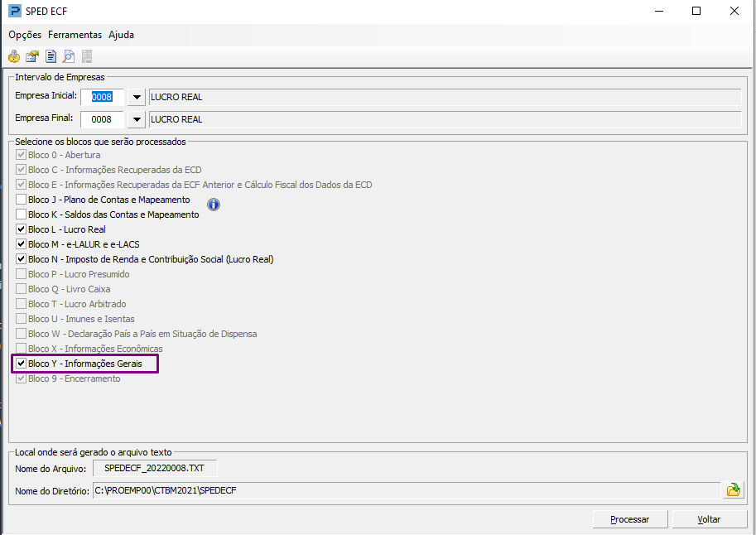The width and height of the screenshot is (756, 535).
Task: Click the Voltar button
Action: [709, 519]
